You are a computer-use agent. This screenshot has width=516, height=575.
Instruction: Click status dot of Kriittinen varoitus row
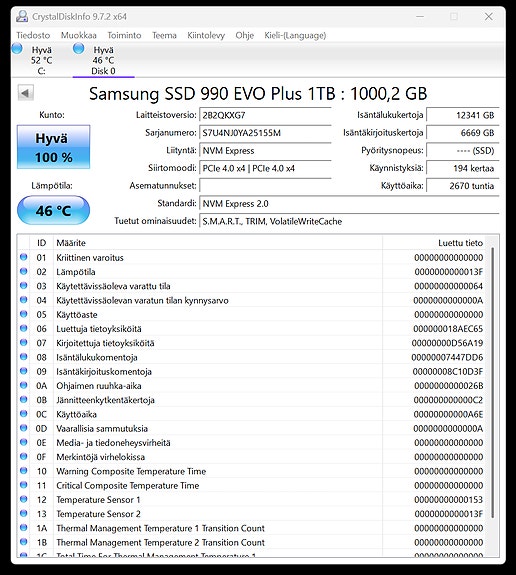[24, 257]
